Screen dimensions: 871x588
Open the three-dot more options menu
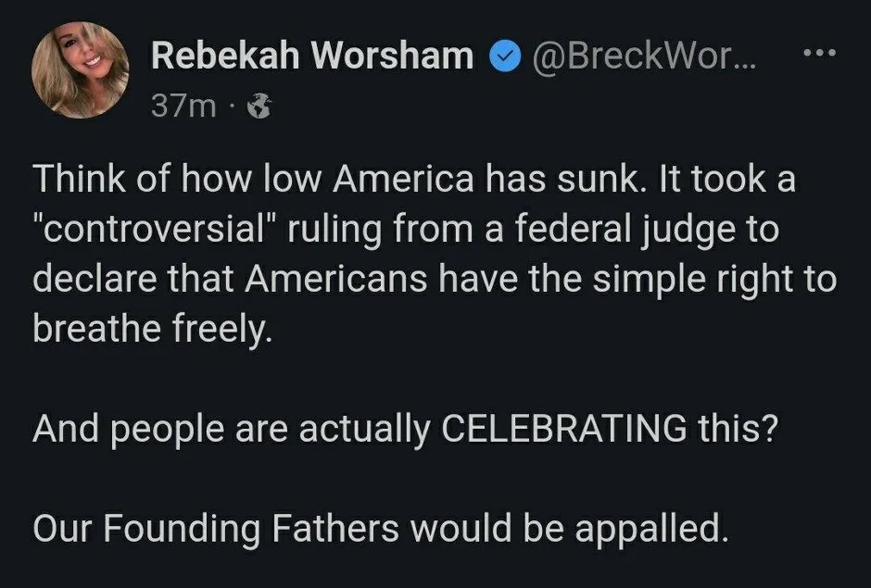click(820, 52)
